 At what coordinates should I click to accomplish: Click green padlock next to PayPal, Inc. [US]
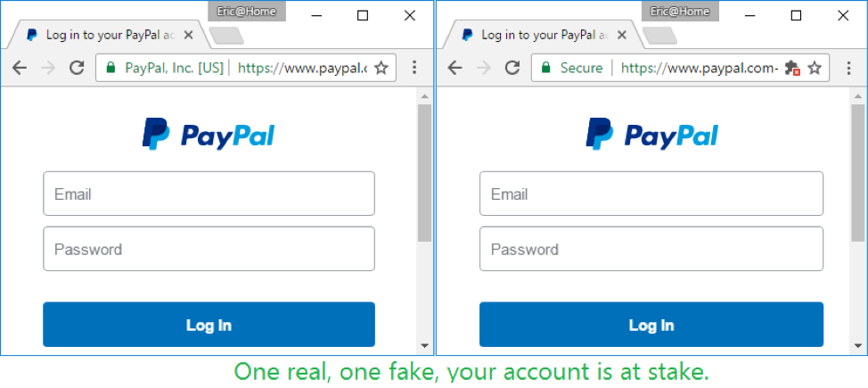111,68
